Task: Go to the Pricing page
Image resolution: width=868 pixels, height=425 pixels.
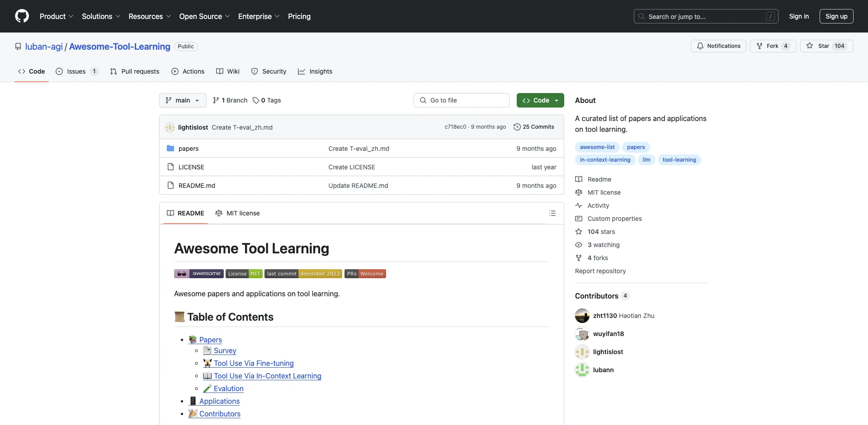Action: click(x=299, y=16)
